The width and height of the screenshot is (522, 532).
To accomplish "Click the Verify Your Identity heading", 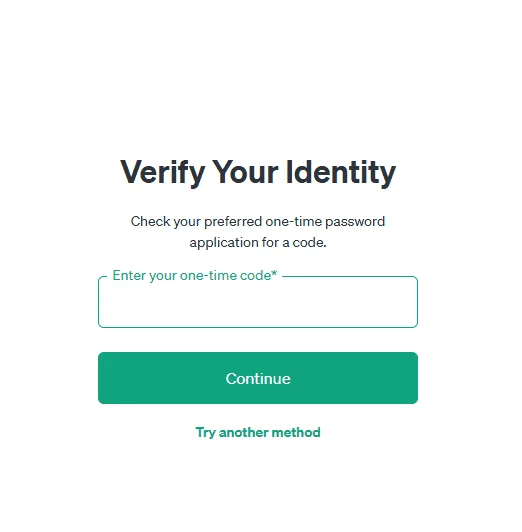I will tap(258, 172).
